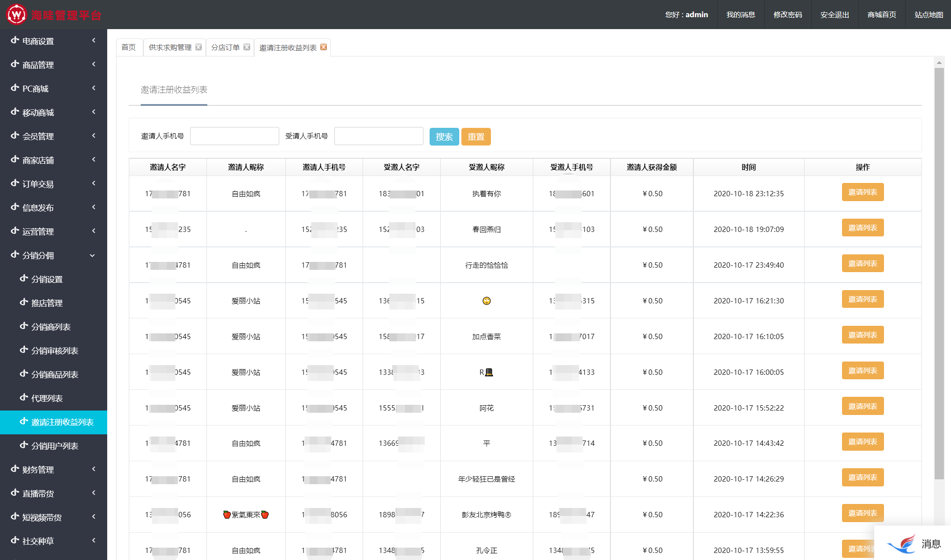
Task: Switch to the 供求求购管理 tab
Action: (170, 47)
